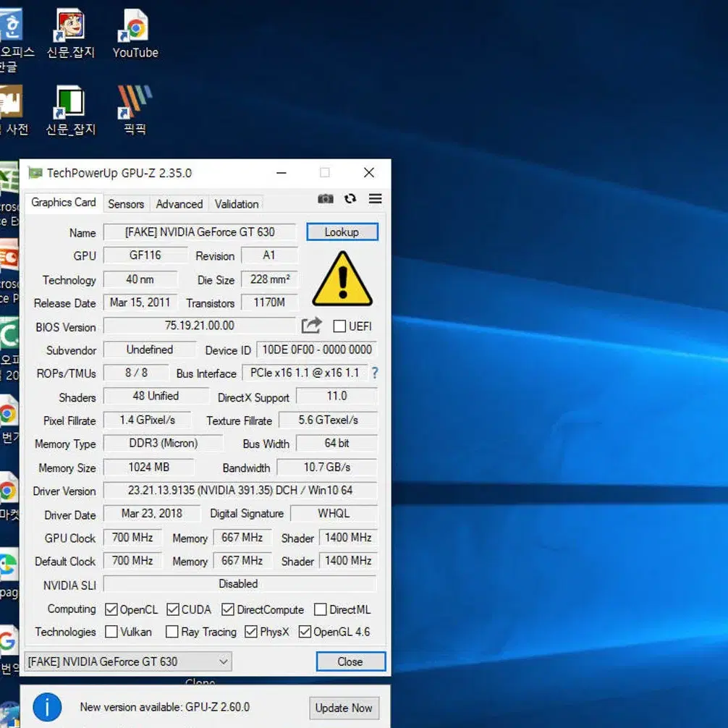
Task: Click the Subvendor Undefined field
Action: click(x=150, y=350)
